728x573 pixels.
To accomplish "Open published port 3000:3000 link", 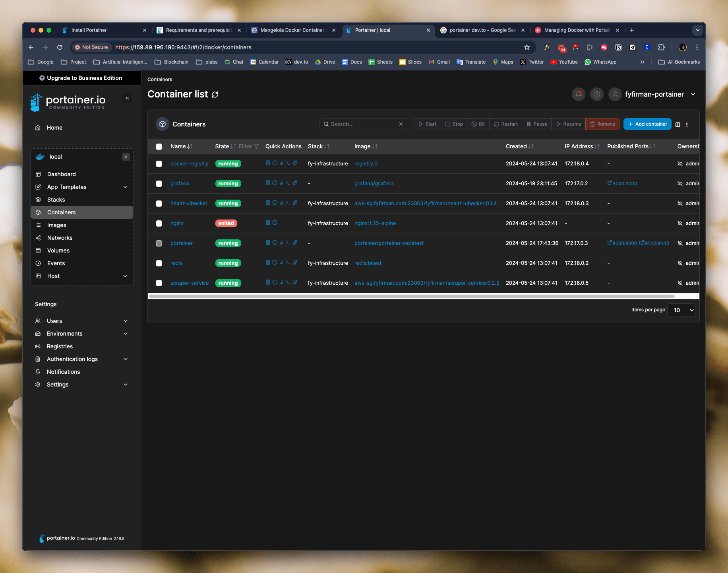I will click(622, 183).
